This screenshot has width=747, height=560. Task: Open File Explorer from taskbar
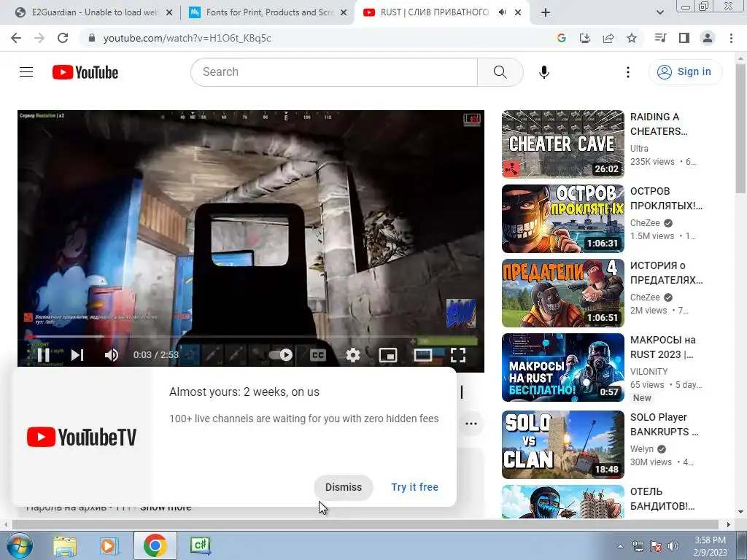[65, 545]
